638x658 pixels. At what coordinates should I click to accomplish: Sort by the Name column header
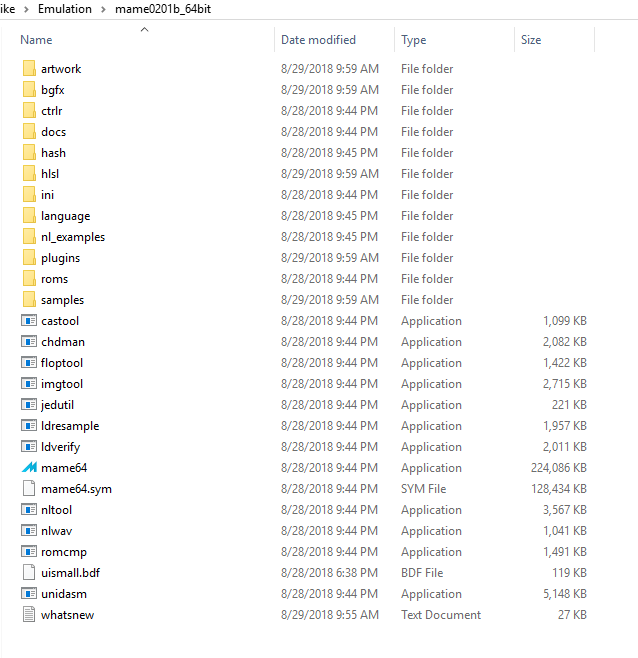[37, 40]
